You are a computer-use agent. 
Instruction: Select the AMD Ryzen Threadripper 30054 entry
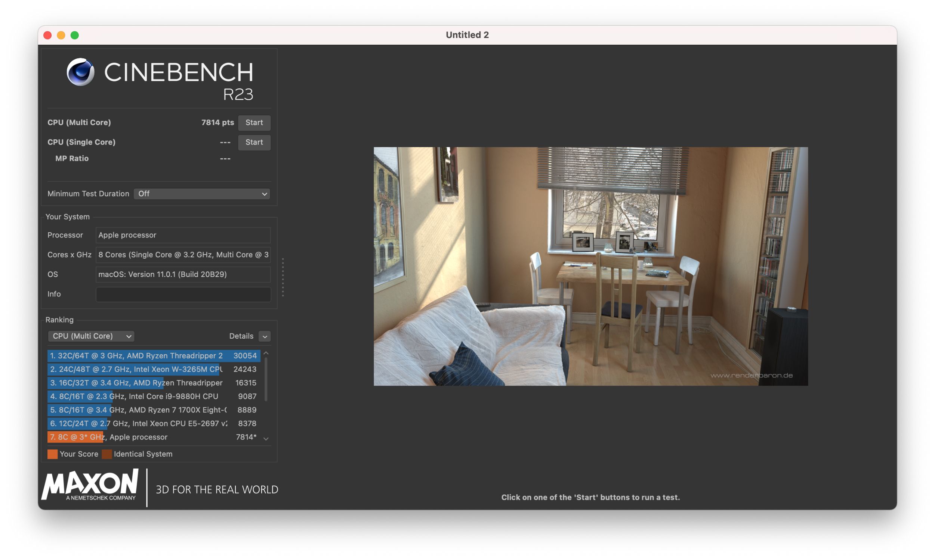tap(153, 355)
